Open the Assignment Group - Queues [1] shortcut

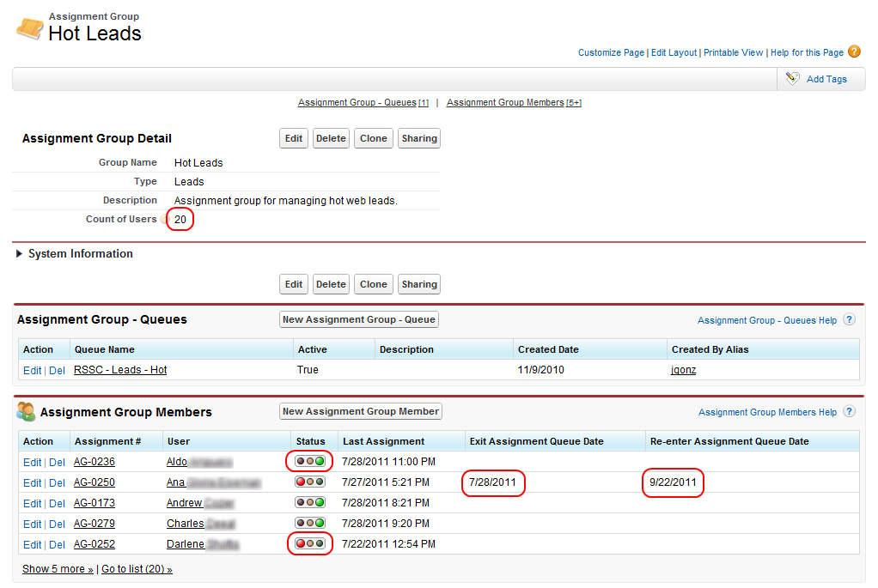click(363, 102)
